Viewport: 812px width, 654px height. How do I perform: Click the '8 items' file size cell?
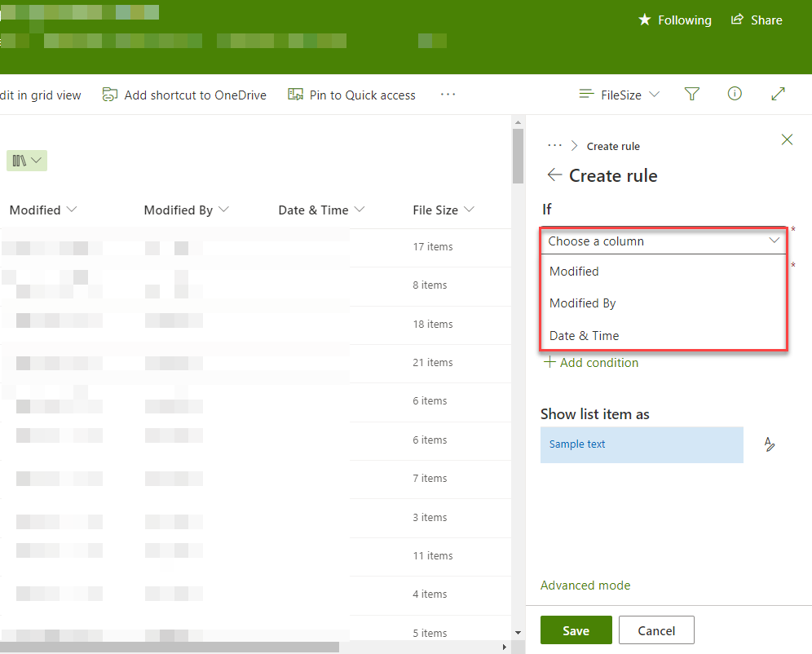[x=430, y=285]
